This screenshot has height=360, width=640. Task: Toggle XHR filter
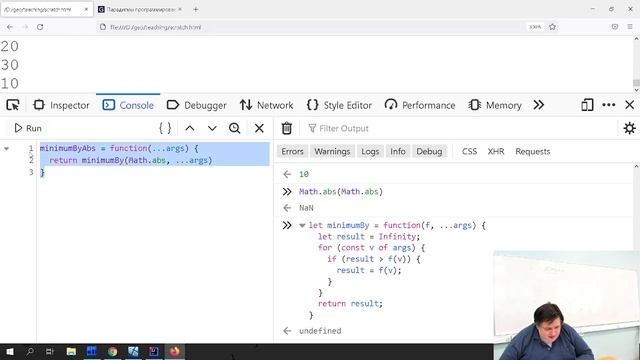pos(496,151)
